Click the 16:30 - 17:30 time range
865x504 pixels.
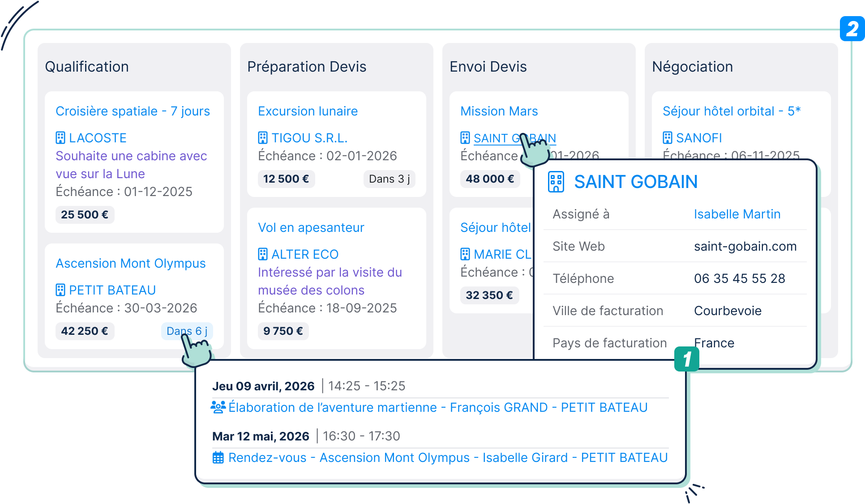click(361, 436)
